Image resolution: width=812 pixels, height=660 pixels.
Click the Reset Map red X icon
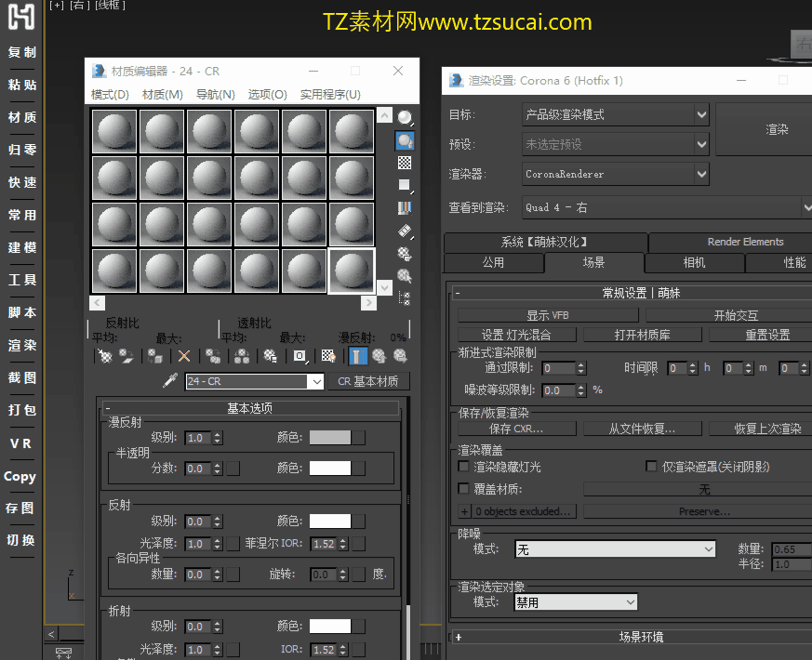(184, 356)
